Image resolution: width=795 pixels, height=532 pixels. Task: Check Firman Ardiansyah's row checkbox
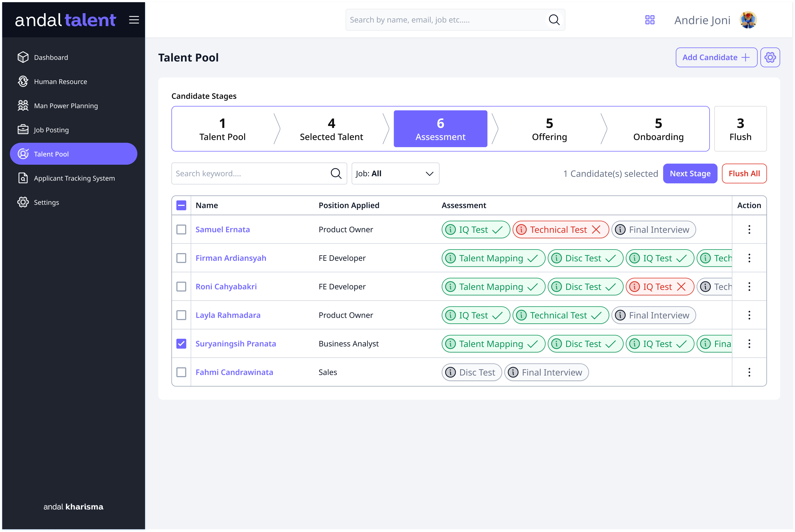click(x=181, y=258)
